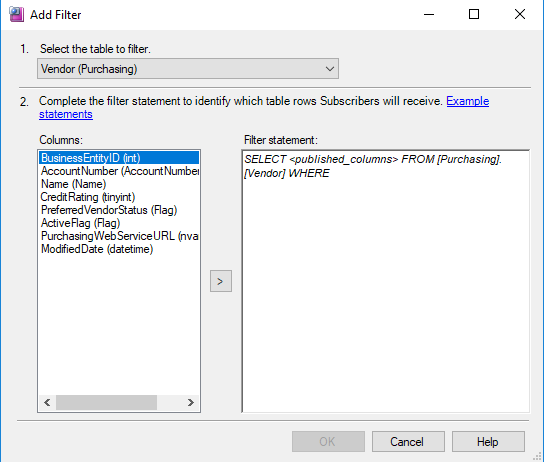
Task: Open Help for the Add Filter dialog
Action: [x=488, y=442]
